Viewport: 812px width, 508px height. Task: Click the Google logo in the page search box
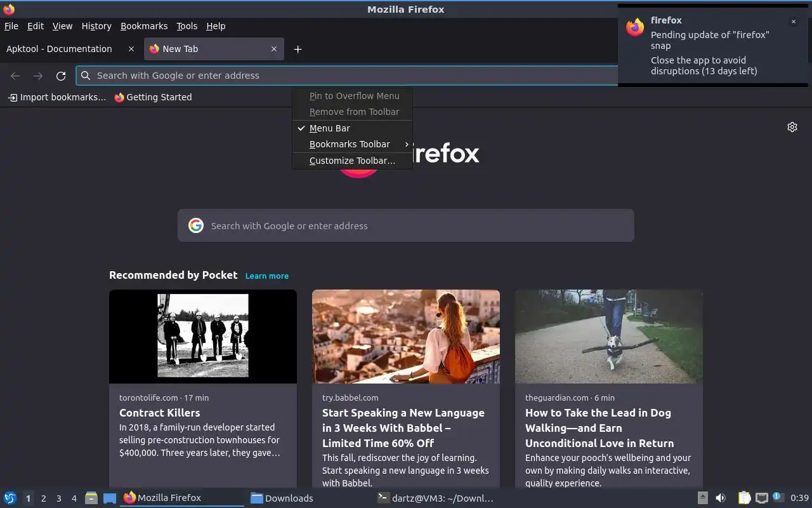point(196,225)
